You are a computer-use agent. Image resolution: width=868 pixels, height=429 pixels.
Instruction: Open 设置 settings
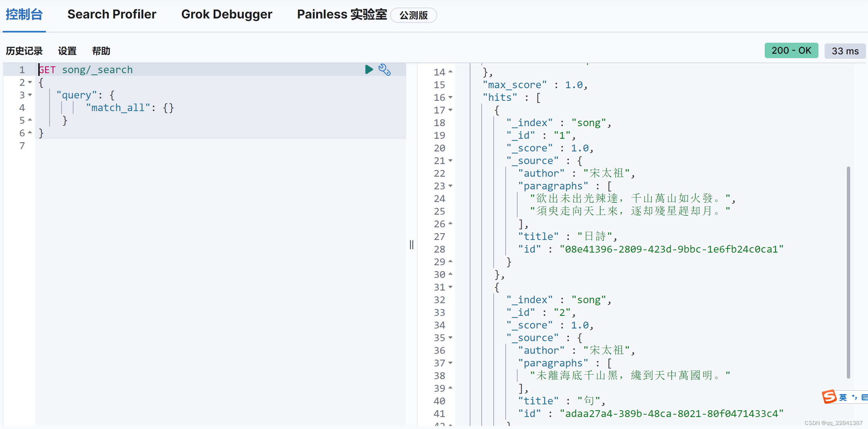tap(67, 51)
